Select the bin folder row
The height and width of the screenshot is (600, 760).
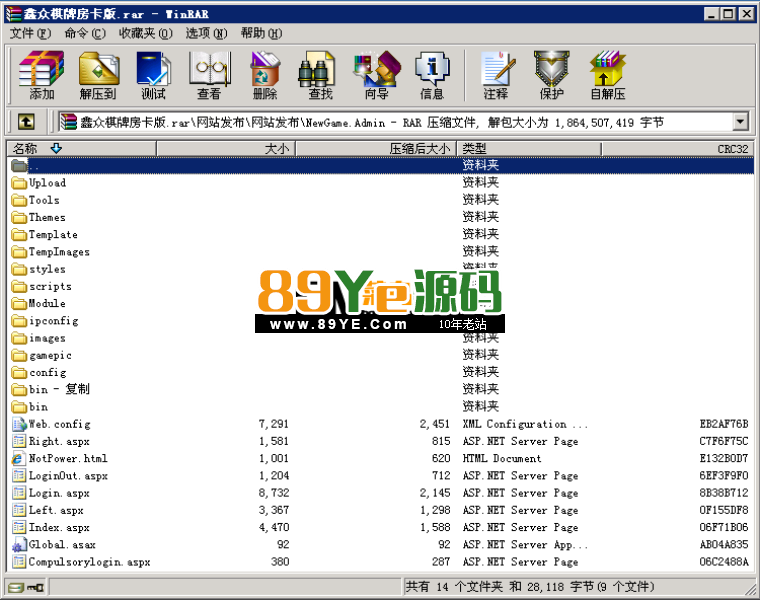point(380,407)
